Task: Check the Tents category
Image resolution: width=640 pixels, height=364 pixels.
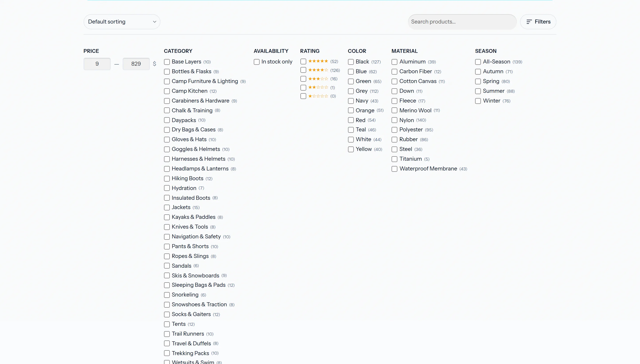Action: [x=167, y=324]
